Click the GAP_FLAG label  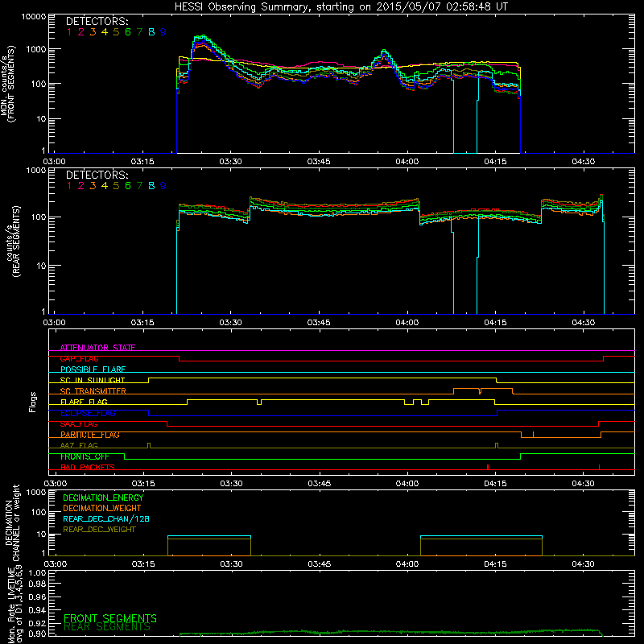79,358
